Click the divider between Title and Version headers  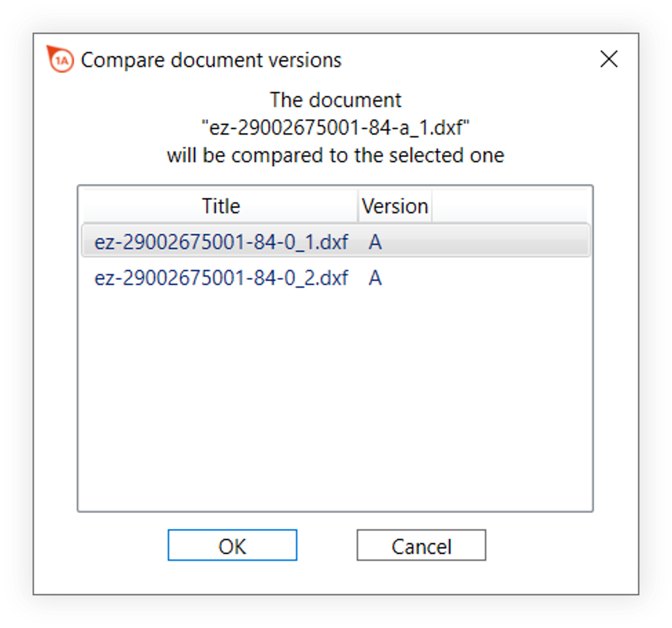tap(358, 206)
